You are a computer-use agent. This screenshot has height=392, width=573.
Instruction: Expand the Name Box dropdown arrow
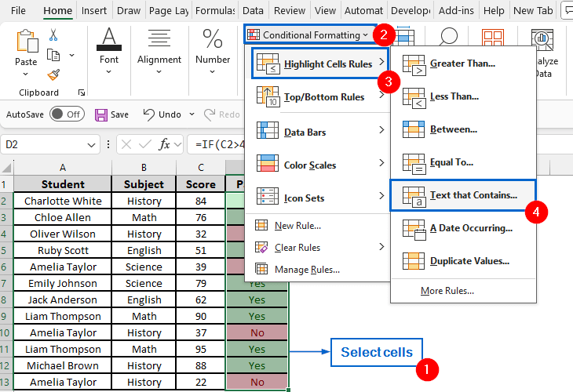92,145
